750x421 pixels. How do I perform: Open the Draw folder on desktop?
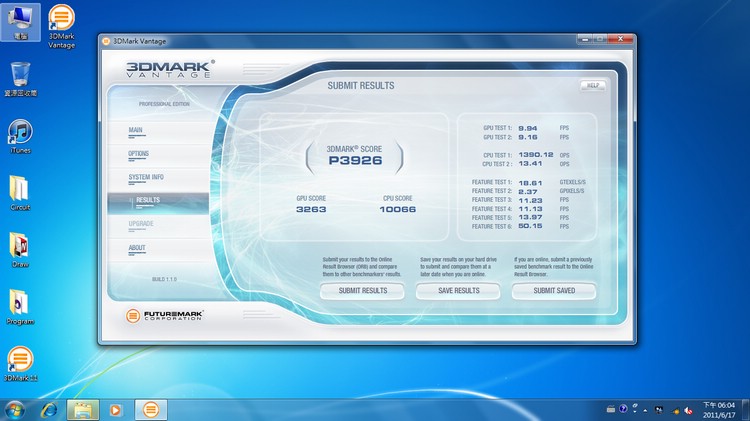[x=20, y=250]
